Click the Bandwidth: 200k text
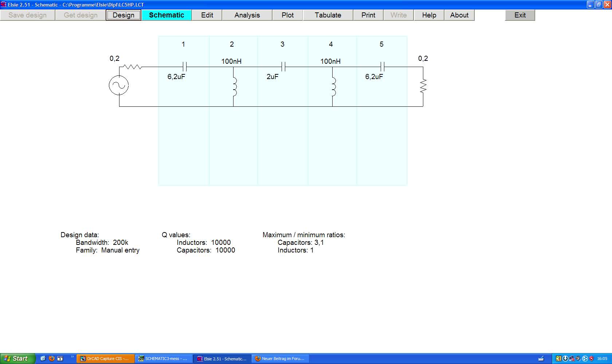The width and height of the screenshot is (612, 364). 102,242
